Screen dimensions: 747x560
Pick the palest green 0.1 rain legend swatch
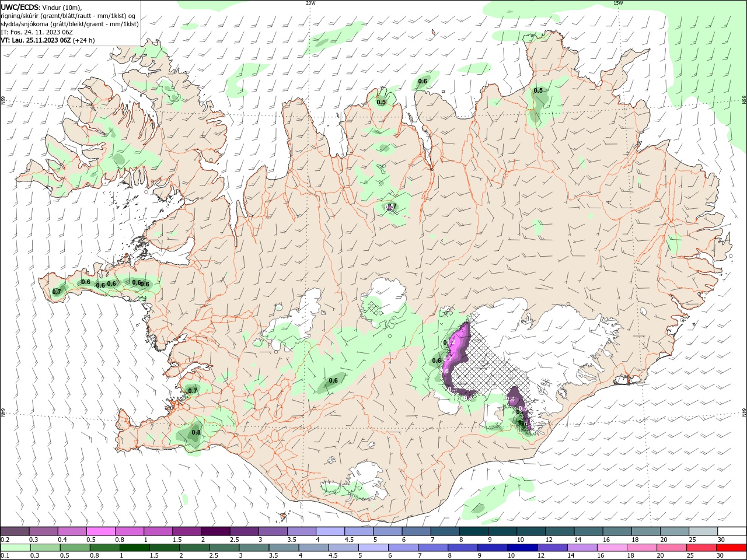pos(15,548)
